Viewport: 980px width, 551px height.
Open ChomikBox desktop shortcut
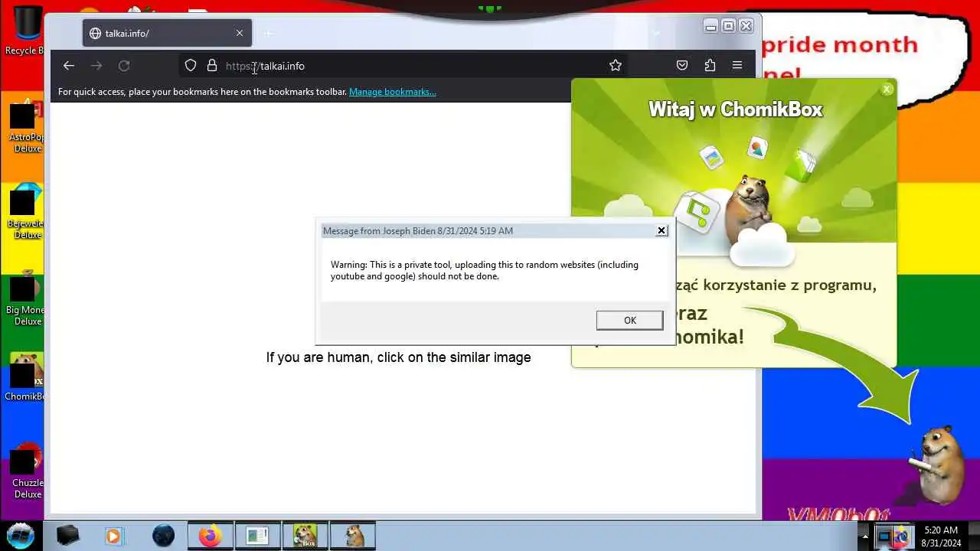pos(27,377)
